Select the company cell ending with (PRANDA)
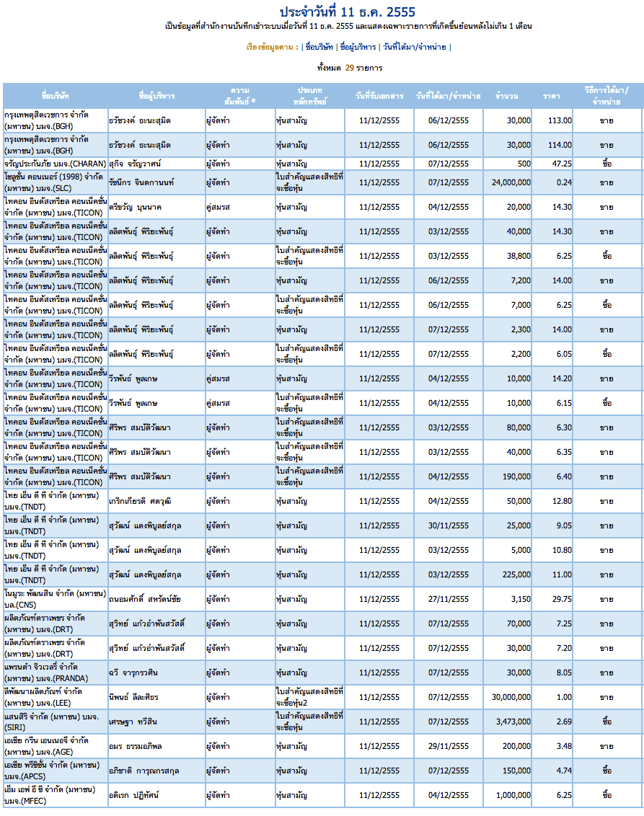The width and height of the screenshot is (644, 816). [x=56, y=673]
